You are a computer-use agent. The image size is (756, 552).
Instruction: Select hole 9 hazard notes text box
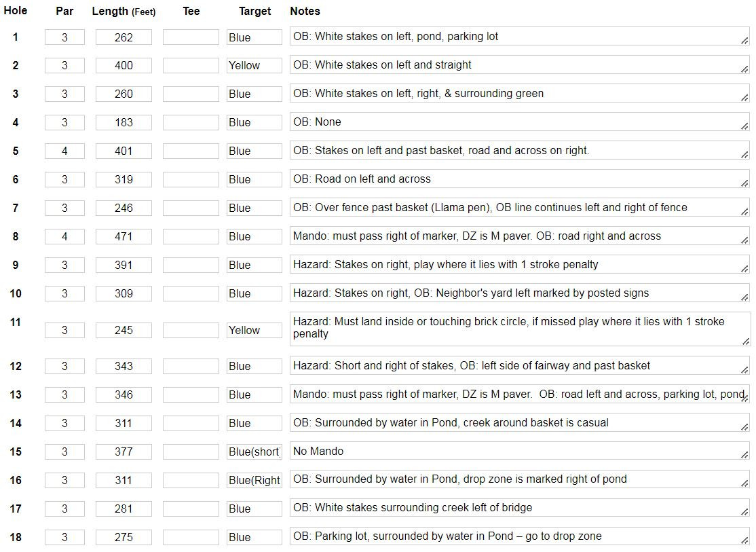[520, 264]
